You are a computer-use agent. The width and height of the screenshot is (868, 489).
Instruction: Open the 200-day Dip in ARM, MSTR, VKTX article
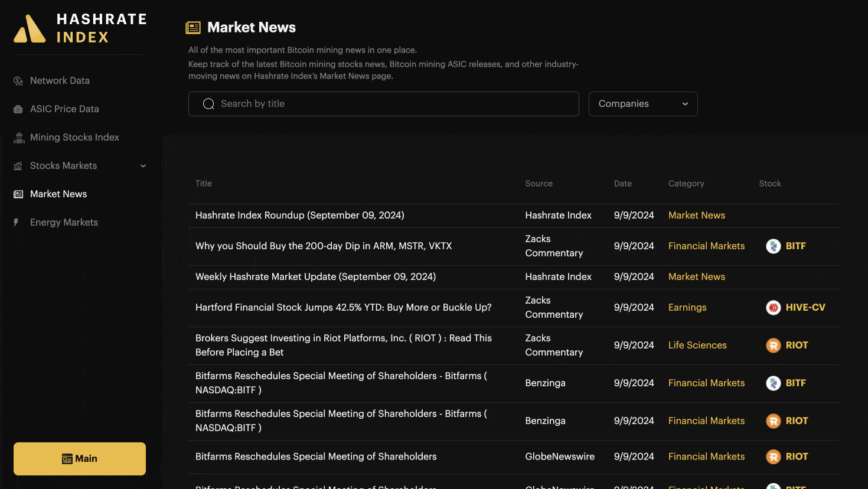(x=324, y=246)
